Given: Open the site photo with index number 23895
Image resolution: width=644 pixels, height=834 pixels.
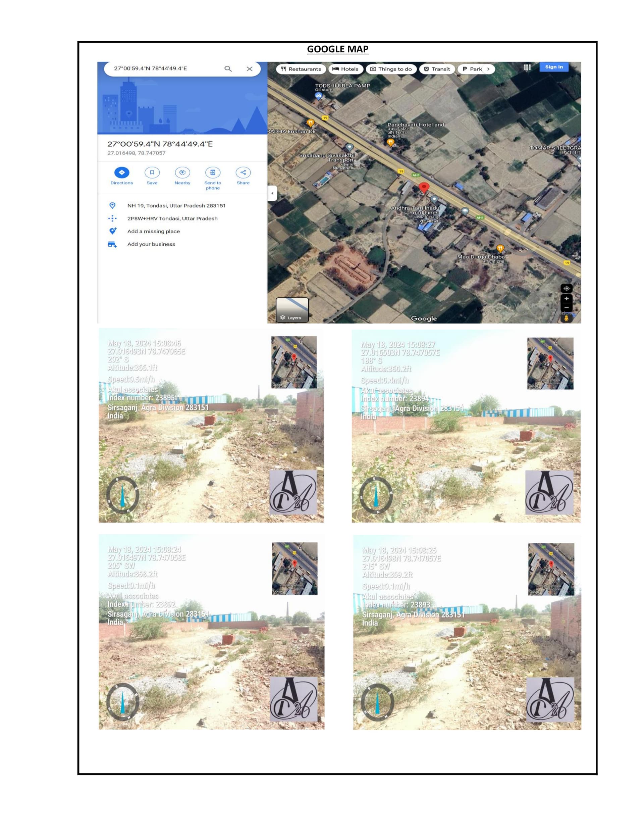Looking at the screenshot, I should 211,425.
